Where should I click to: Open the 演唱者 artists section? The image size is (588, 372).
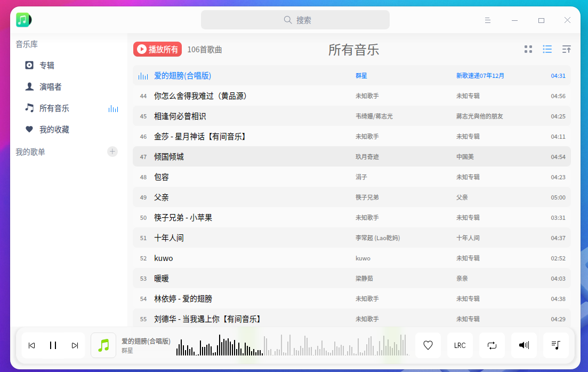click(50, 86)
